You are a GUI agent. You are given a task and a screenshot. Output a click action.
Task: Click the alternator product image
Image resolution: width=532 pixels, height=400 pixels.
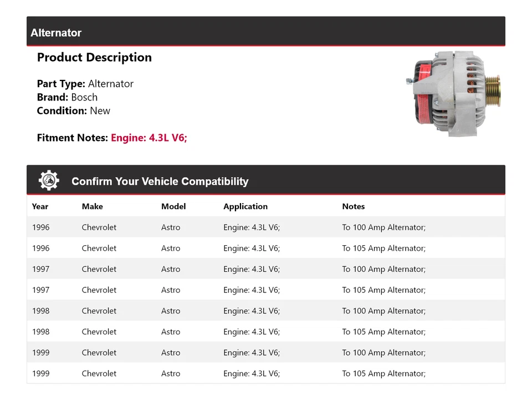click(x=454, y=92)
